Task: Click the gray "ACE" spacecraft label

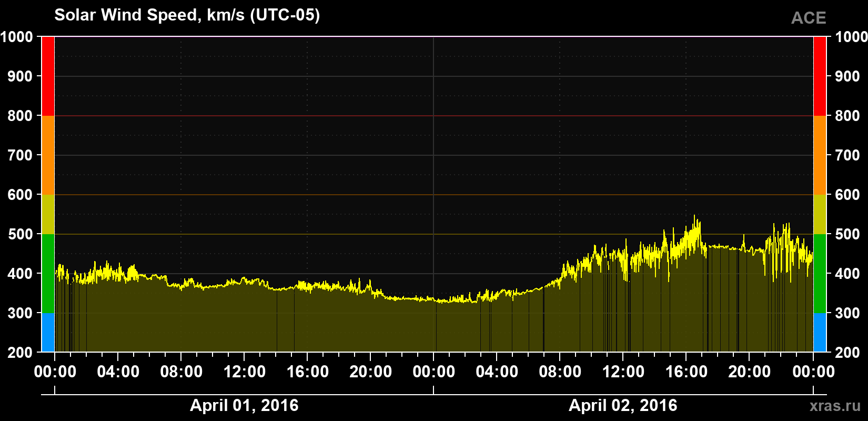Action: click(x=809, y=18)
